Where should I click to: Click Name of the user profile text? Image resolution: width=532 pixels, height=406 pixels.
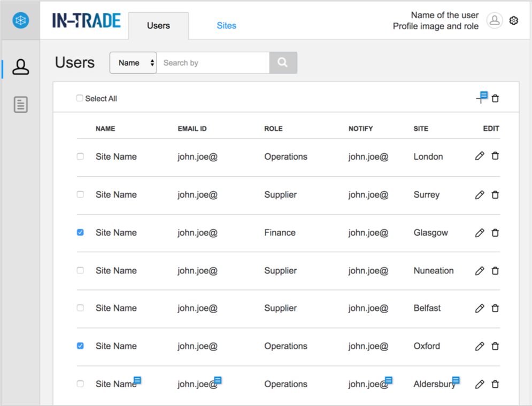coord(444,15)
